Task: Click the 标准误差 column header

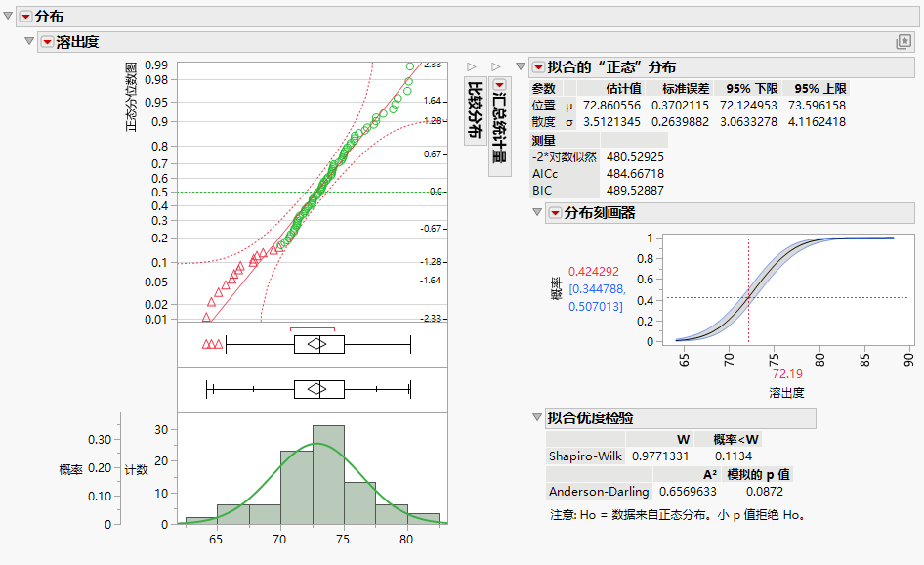Action: (686, 89)
